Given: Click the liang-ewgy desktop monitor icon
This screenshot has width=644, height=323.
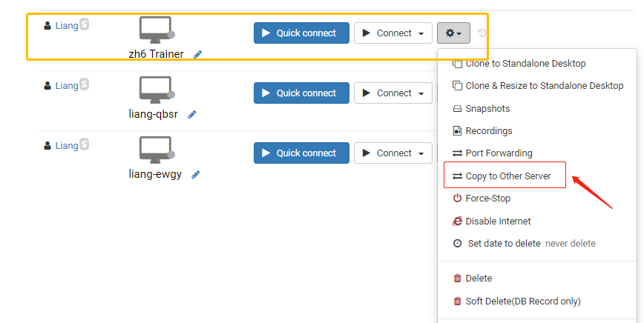Looking at the screenshot, I should click(157, 150).
